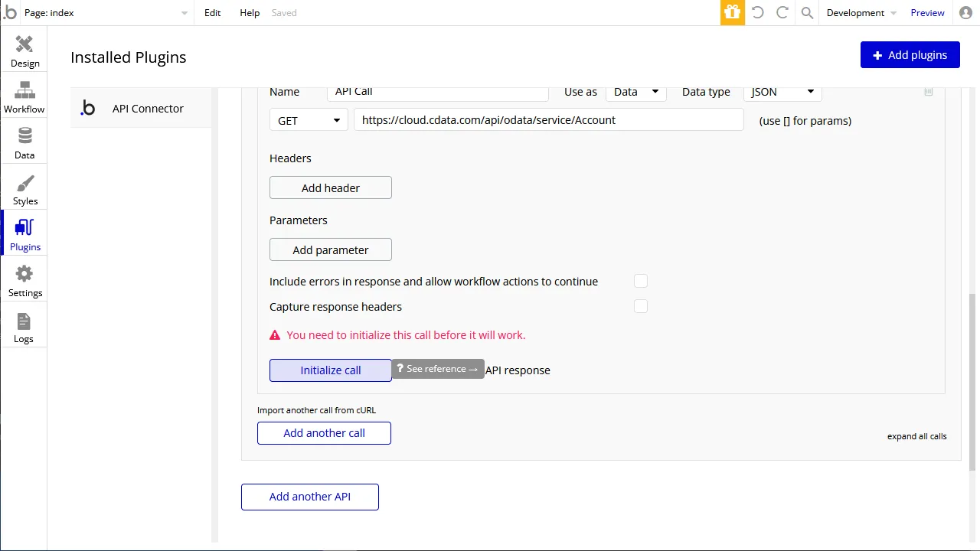Open the Design tab in sidebar

coord(24,51)
